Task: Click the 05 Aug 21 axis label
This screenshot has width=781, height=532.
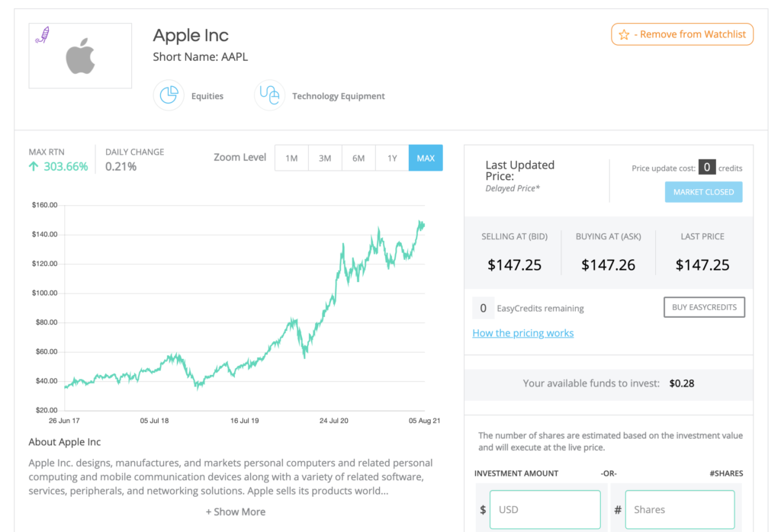Action: pos(424,421)
